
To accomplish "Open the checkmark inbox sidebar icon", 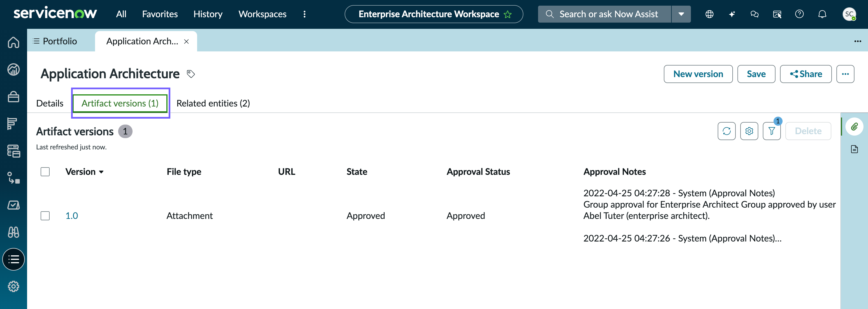I will pos(14,205).
